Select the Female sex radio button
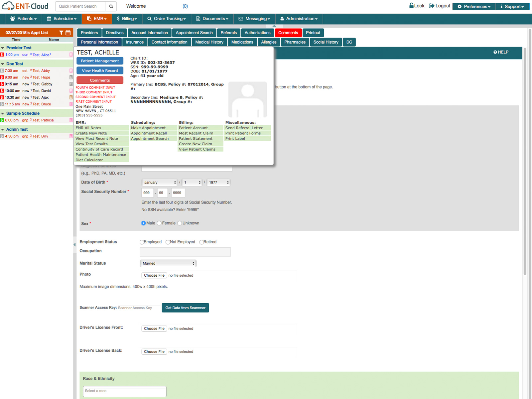The image size is (532, 399). tap(159, 223)
